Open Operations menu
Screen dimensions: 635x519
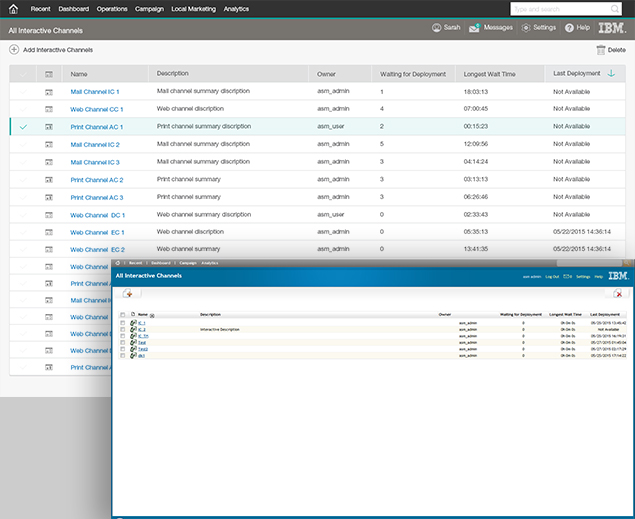click(x=112, y=9)
